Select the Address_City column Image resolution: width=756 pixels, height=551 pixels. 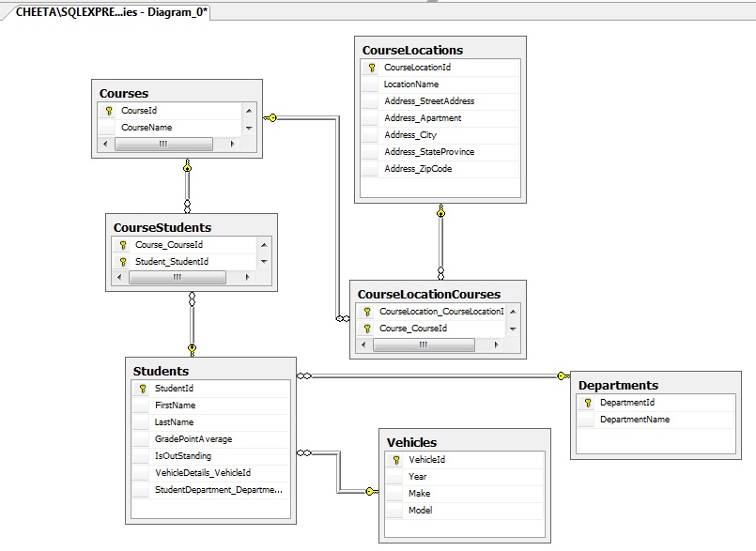click(x=440, y=135)
